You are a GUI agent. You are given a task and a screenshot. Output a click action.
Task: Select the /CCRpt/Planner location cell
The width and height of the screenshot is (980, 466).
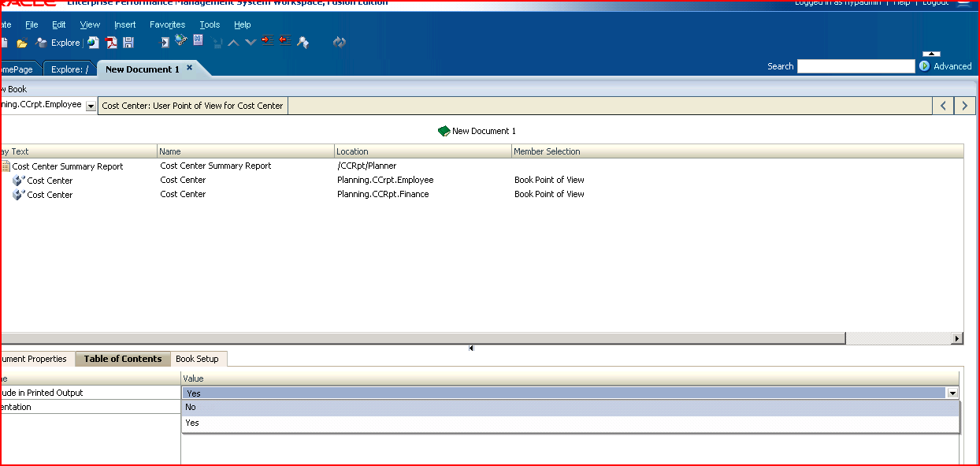366,166
